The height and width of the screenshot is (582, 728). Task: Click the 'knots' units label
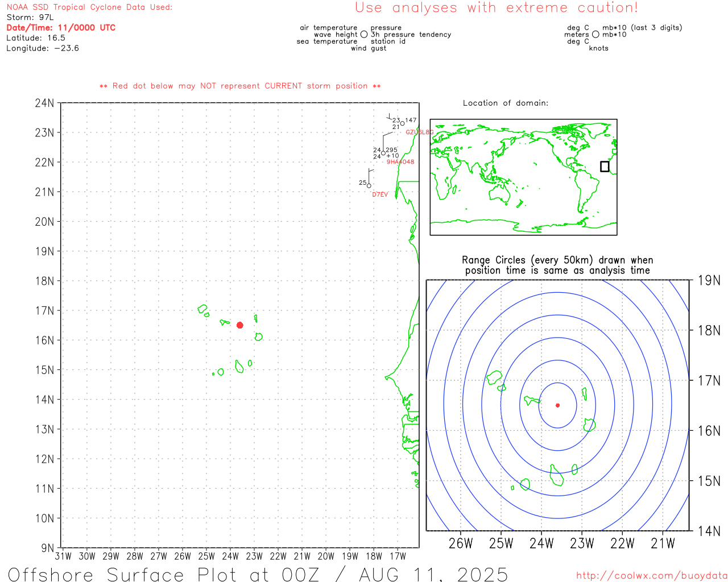click(599, 48)
